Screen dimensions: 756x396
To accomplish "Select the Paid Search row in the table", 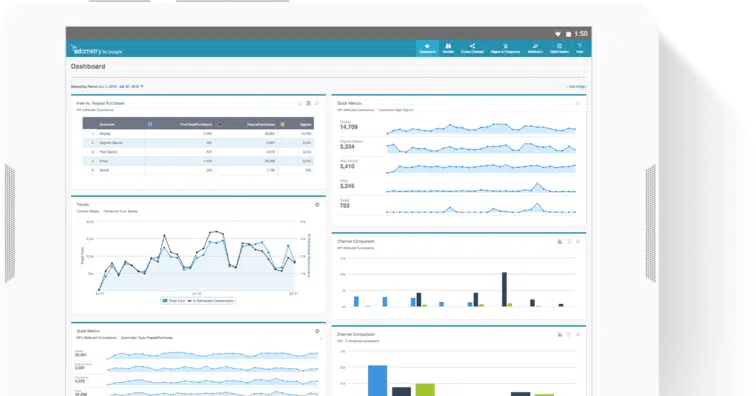I will click(198, 152).
